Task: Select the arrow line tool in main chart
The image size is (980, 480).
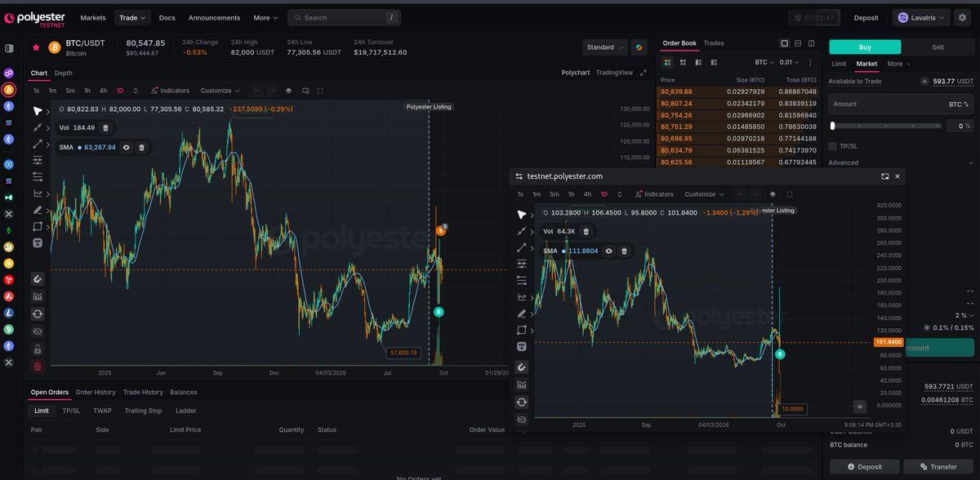Action: pyautogui.click(x=38, y=144)
